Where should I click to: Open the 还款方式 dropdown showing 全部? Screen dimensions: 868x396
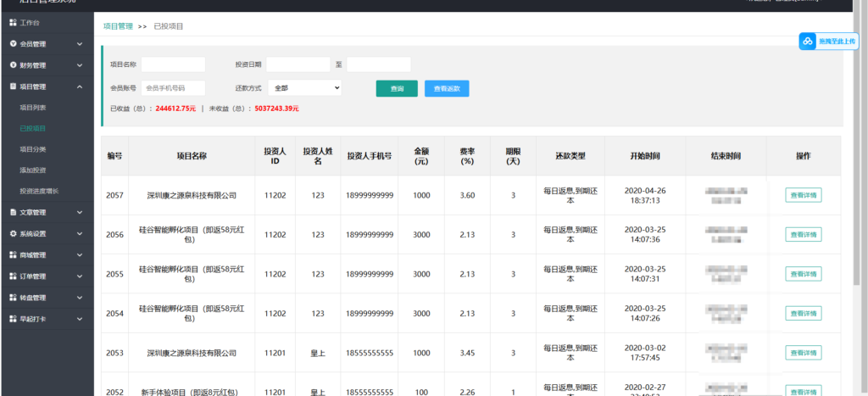pos(304,88)
